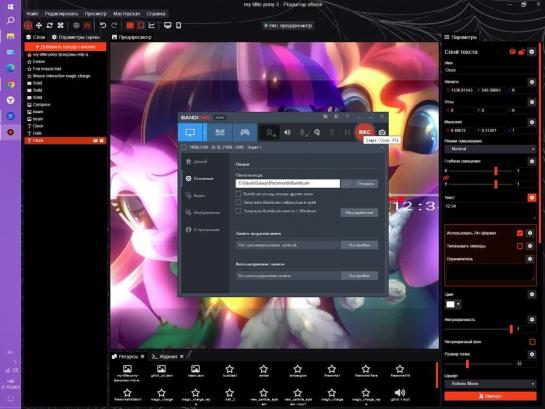Click the mobile phone preview icon in toolbar
Viewport: 545px width, 409px height.
(x=178, y=25)
